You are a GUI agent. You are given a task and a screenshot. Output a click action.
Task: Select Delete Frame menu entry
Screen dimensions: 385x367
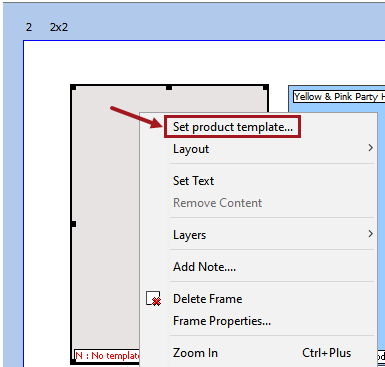[207, 299]
